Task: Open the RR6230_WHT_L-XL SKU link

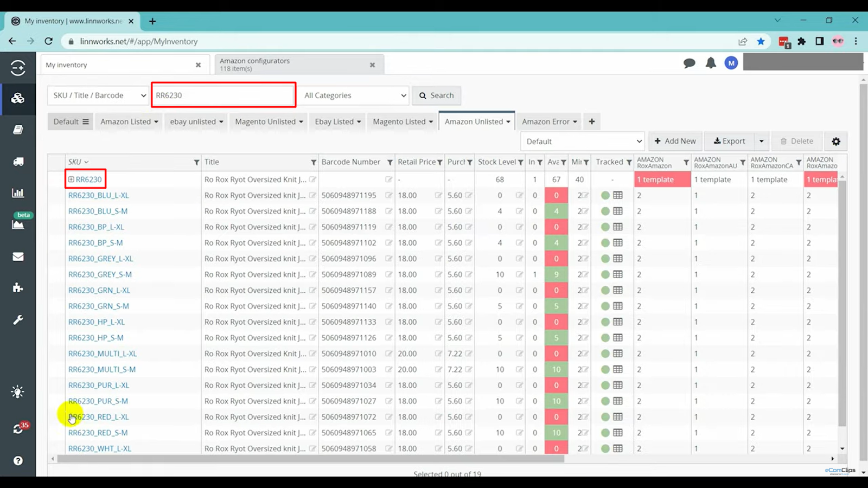Action: (x=100, y=449)
